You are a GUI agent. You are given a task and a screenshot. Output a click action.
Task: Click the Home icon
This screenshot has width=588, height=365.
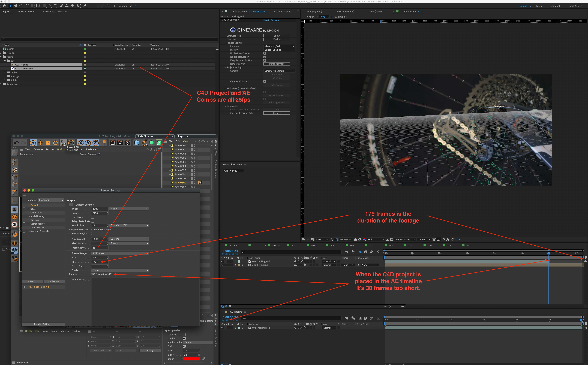(4, 6)
